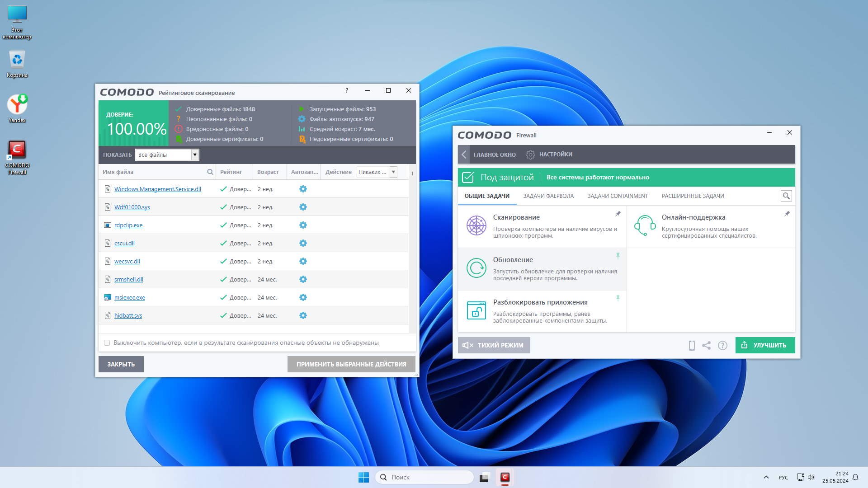Viewport: 868px width, 488px height.
Task: Click the Unblock applications padlock icon
Action: tap(476, 310)
